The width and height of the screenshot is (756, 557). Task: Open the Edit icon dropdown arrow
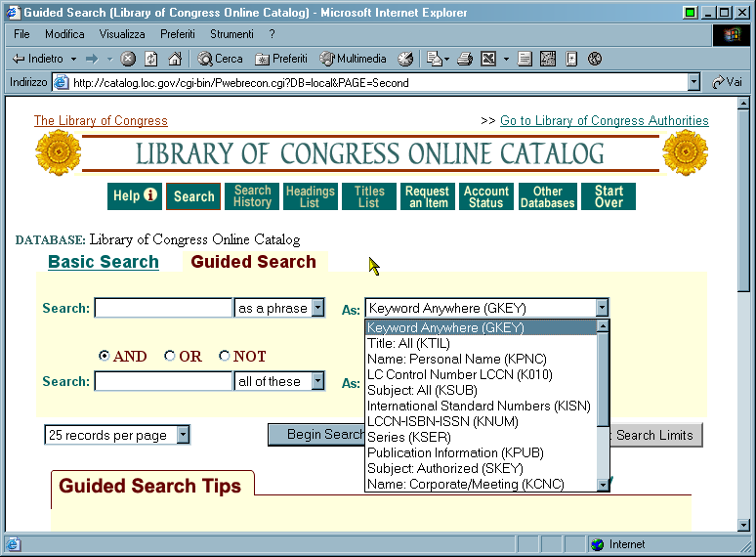[506, 59]
